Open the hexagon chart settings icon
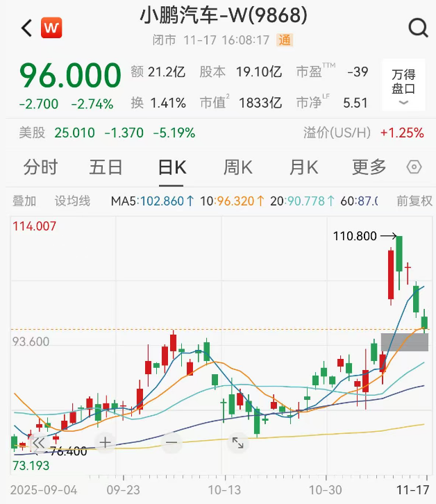This screenshot has height=504, width=436. (414, 167)
